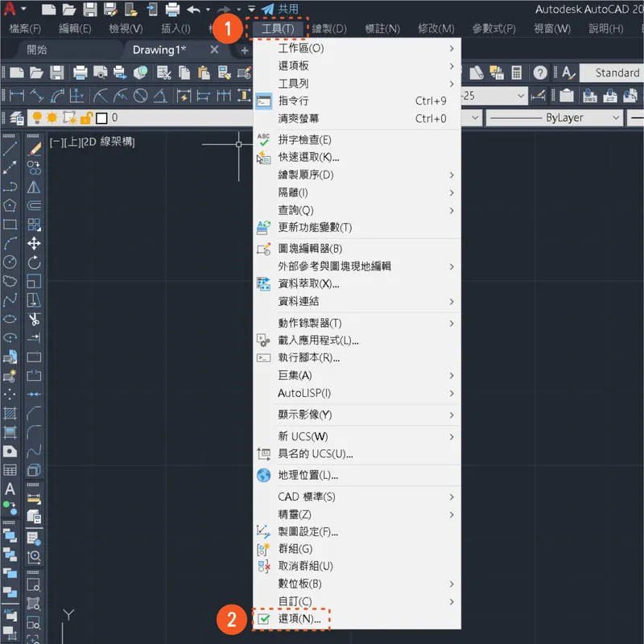Select the Polygon draw tool
644x644 pixels.
(x=10, y=205)
